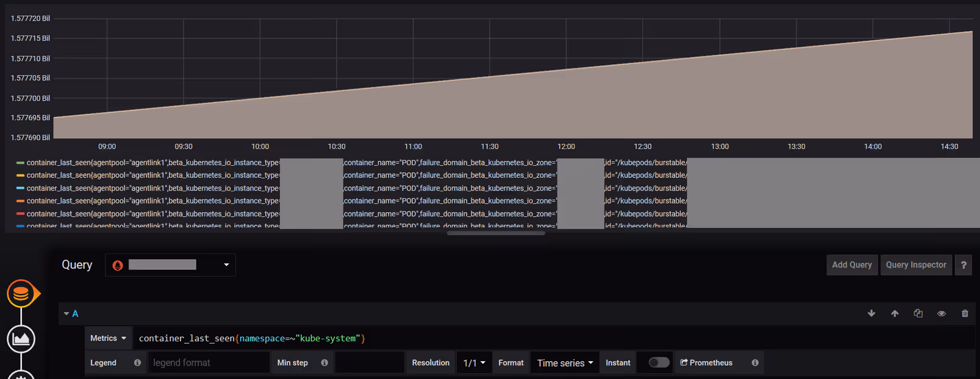Click the question mark help button

click(x=964, y=265)
